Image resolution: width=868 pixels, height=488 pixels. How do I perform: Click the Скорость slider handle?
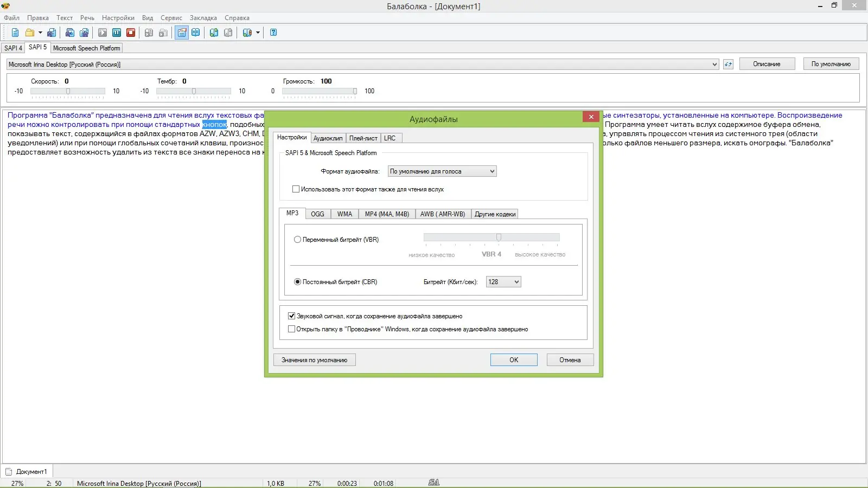[x=68, y=91]
